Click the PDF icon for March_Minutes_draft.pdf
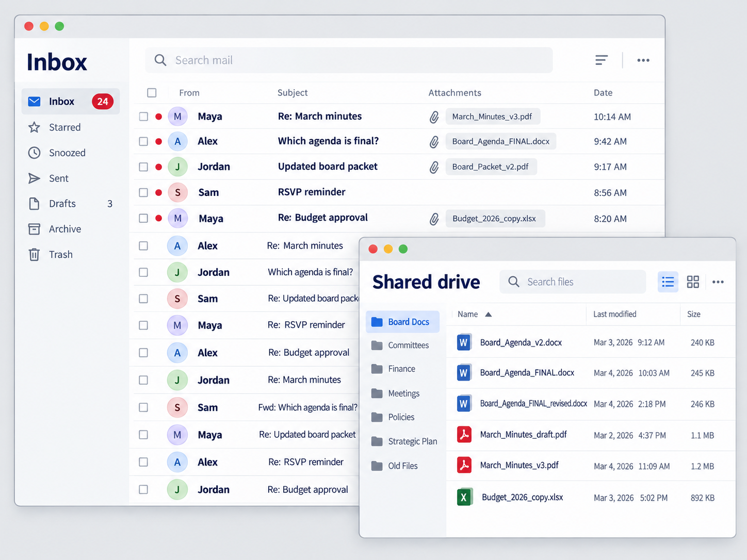Image resolution: width=747 pixels, height=560 pixels. point(464,435)
